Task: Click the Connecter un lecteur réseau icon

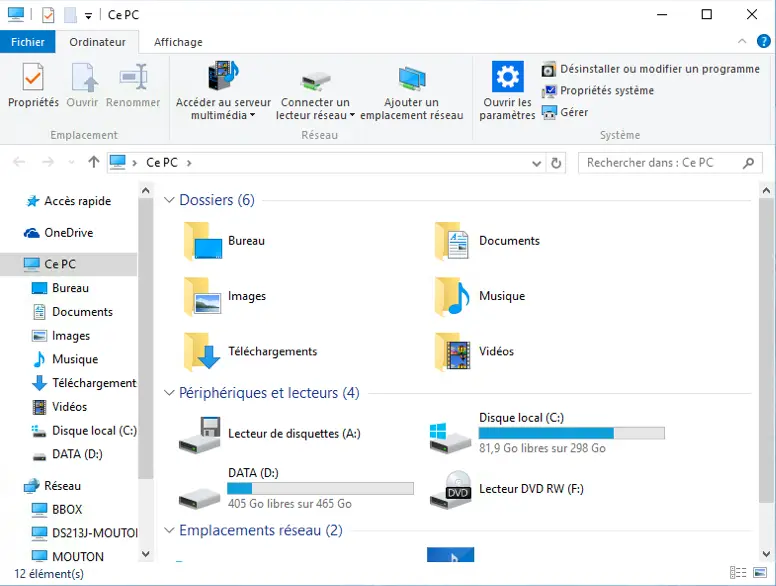Action: point(315,81)
